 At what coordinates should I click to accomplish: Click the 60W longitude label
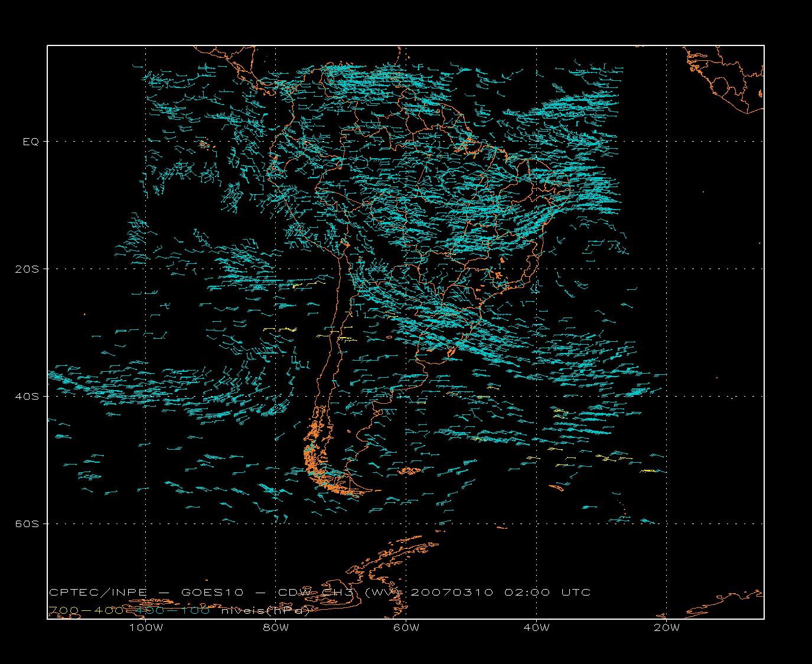click(406, 627)
